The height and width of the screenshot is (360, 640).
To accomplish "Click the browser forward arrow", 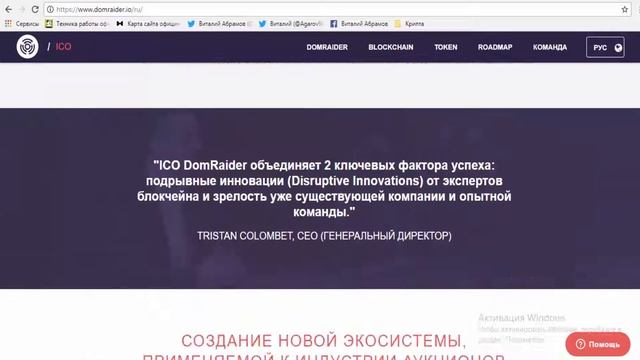I will point(22,9).
